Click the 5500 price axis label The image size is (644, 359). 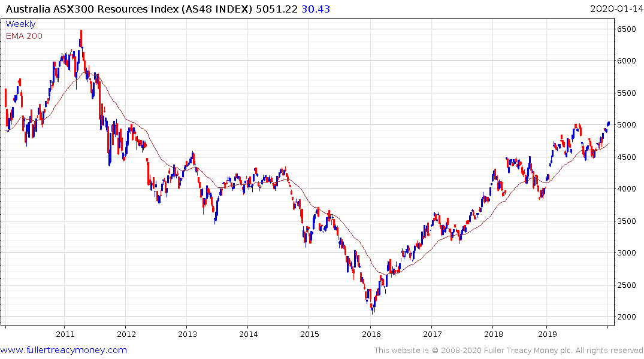[x=626, y=93]
